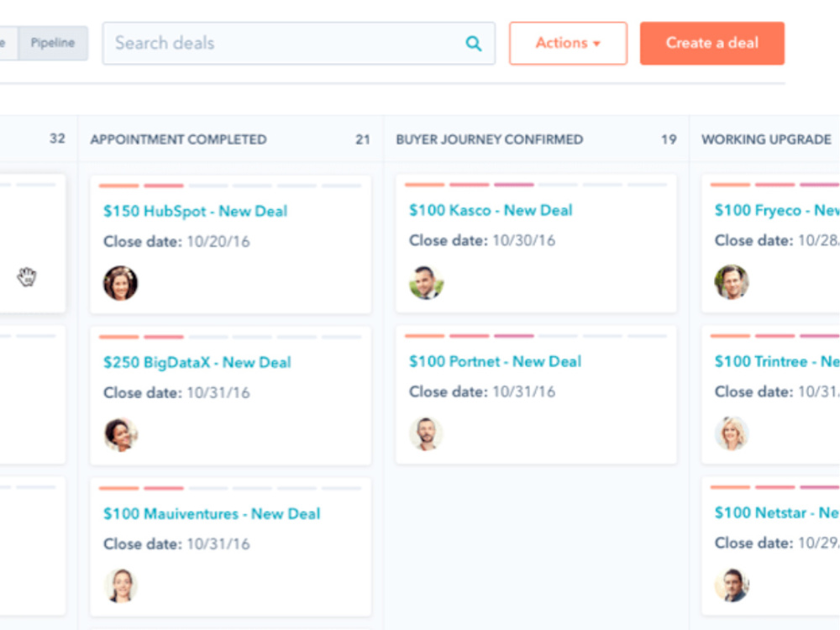Click the Buyer Journey Confirmed count 19

point(669,139)
